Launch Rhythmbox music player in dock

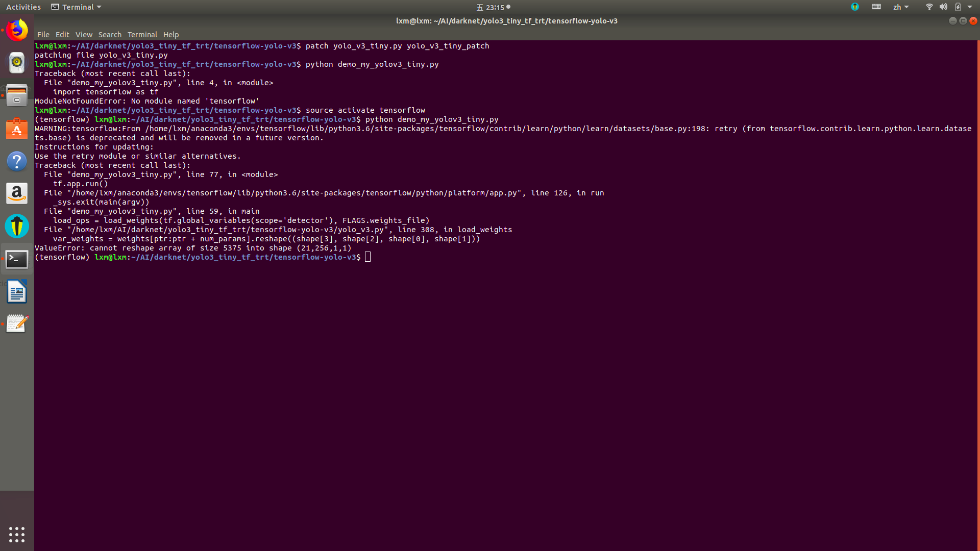click(x=17, y=62)
